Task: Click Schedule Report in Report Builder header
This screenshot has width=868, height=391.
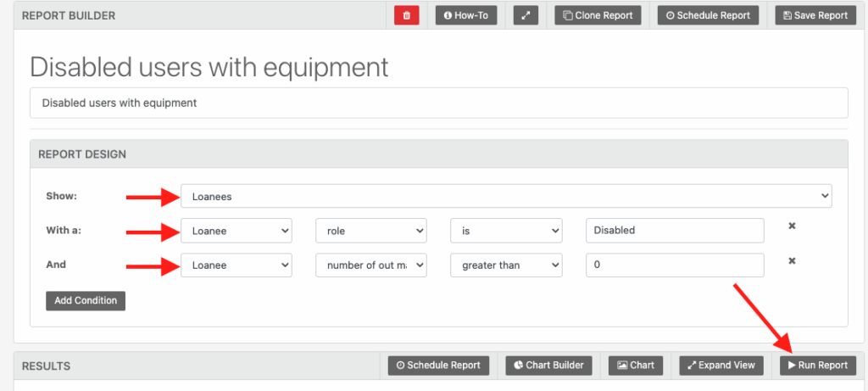Action: point(708,15)
